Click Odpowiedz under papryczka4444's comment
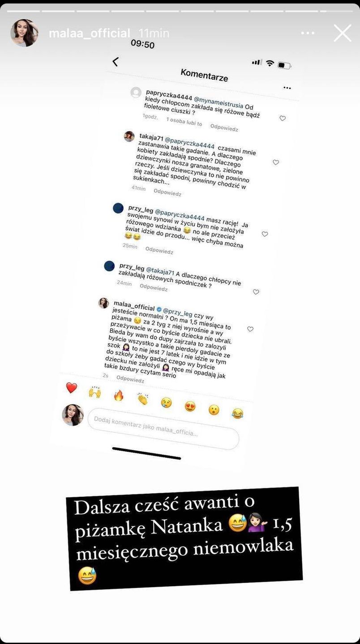This screenshot has width=360, height=644. (224, 128)
